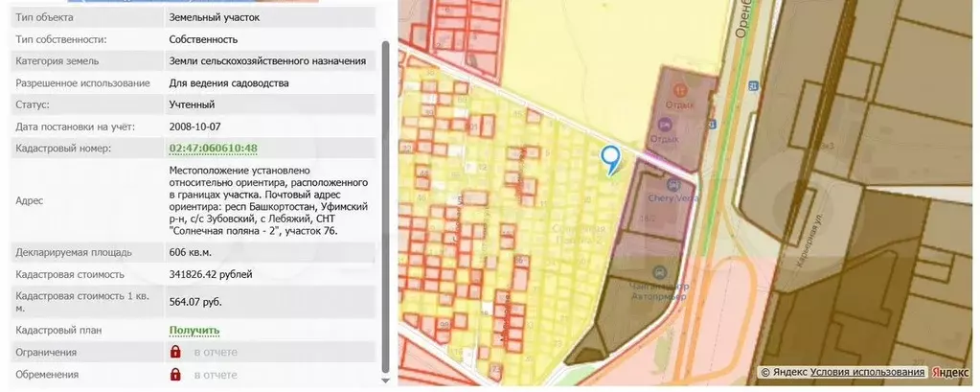
Task: Click the 'Разрешенное использование' label
Action: tap(82, 83)
